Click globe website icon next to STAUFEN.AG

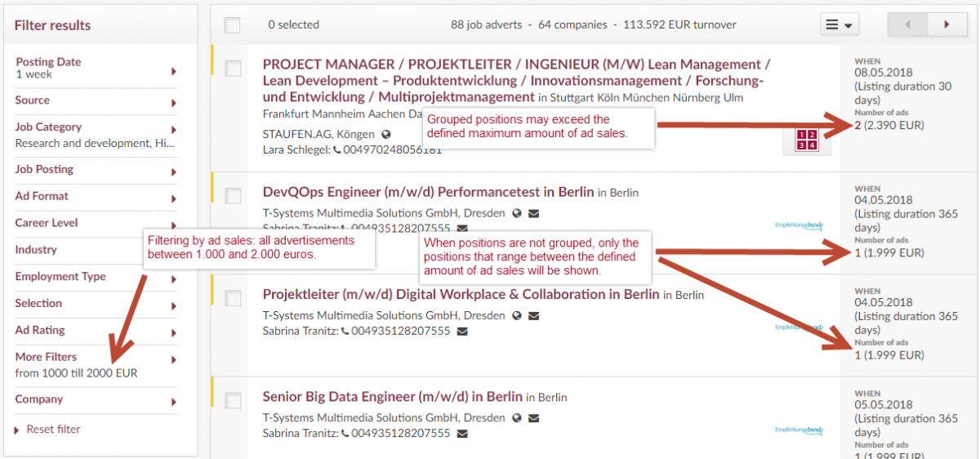point(386,134)
